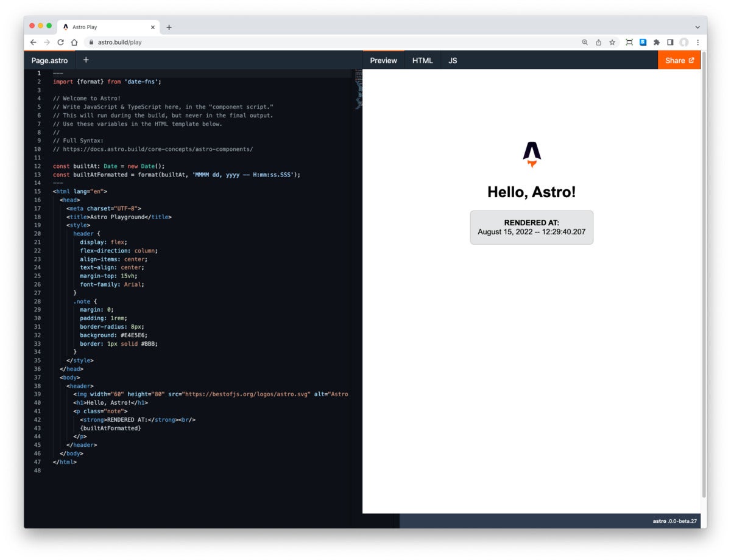The image size is (731, 560).
Task: Go forward with the browser forward arrow
Action: pos(47,43)
